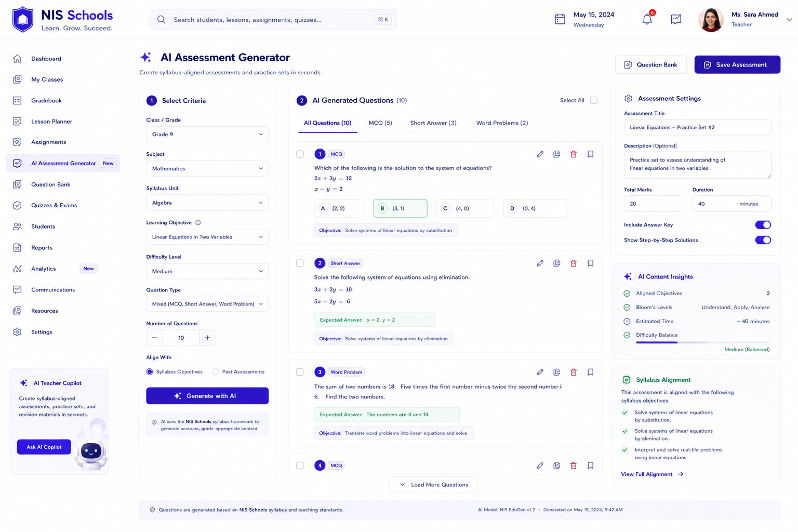This screenshot has width=798, height=532.
Task: Switch to the Short Answer (3) tab
Action: (x=433, y=123)
